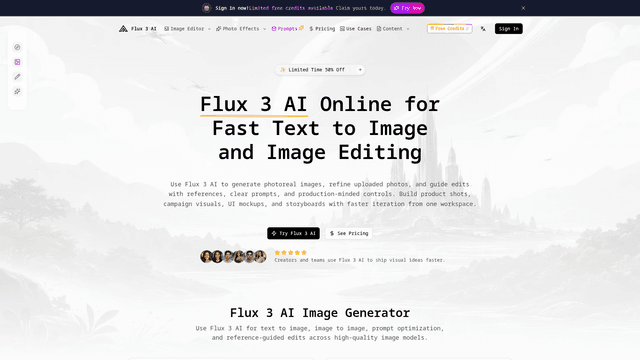Expand the Image Editor menu
This screenshot has height=360, width=640.
tap(187, 29)
